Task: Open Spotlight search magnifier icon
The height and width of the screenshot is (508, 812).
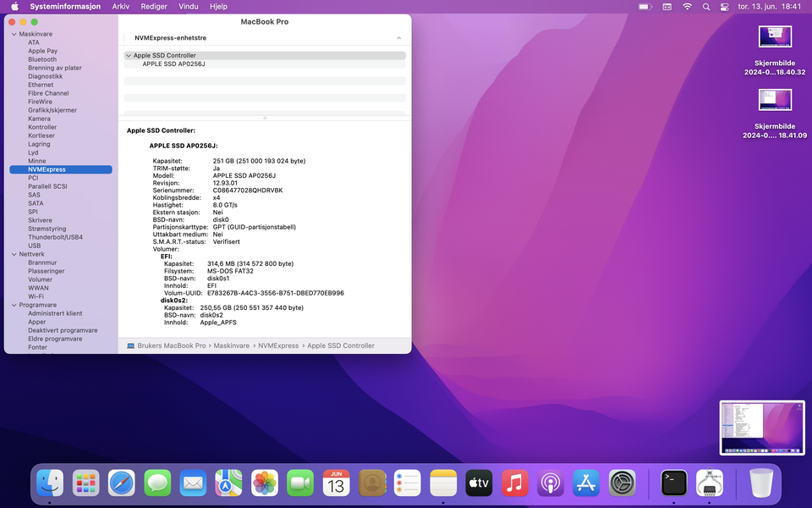Action: (x=706, y=7)
